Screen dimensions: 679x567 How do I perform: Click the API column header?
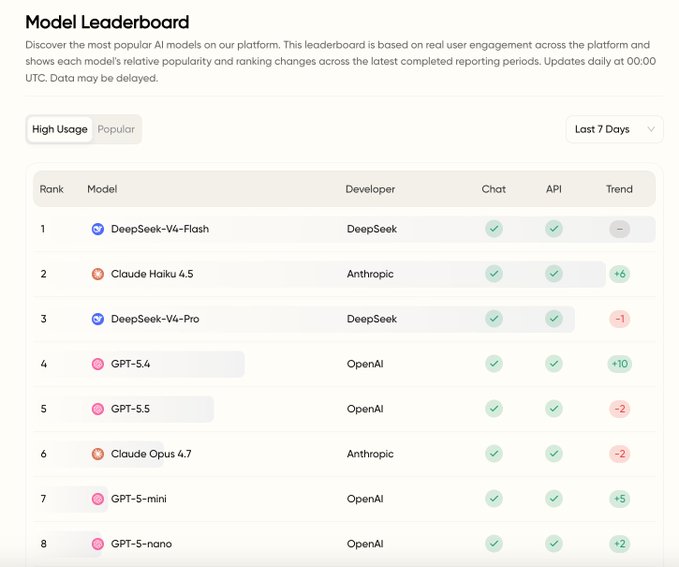[x=554, y=189]
